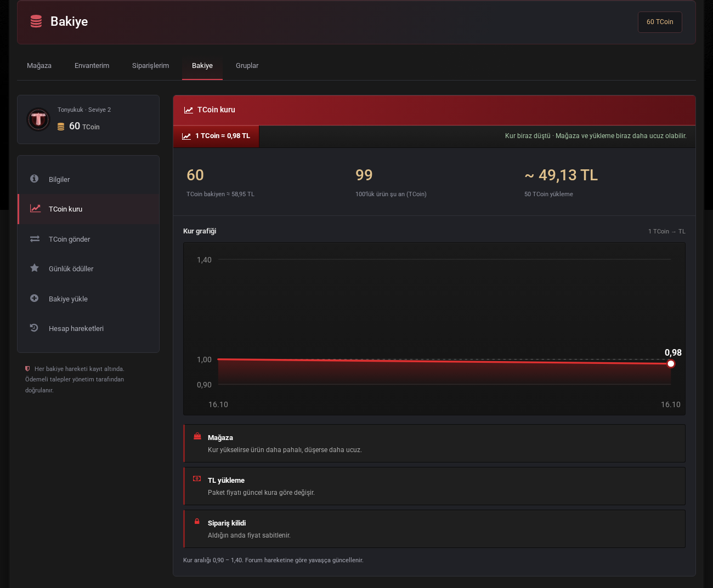The image size is (713, 588).
Task: Open Bilgiler in the sidebar menu
Action: [x=88, y=179]
